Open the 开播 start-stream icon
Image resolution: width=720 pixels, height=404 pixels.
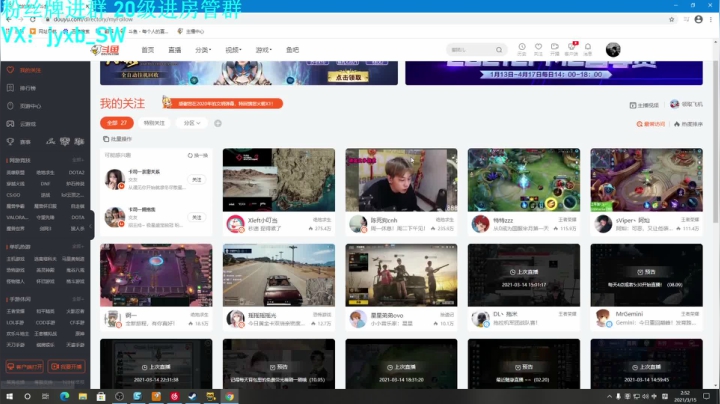click(555, 50)
